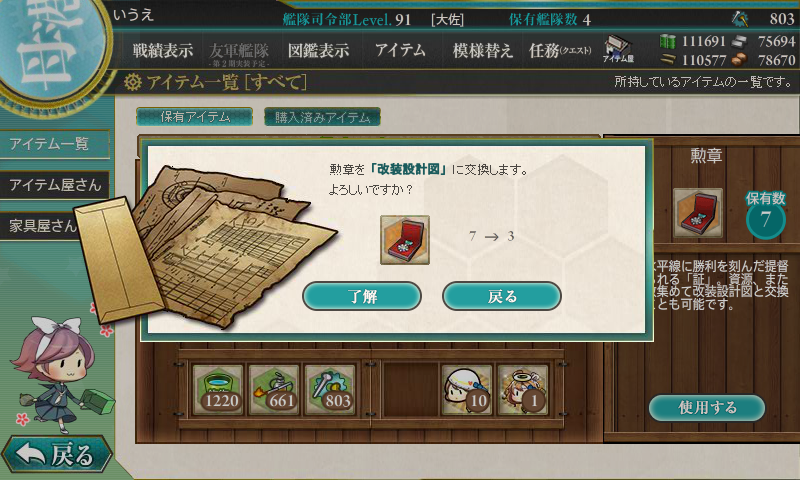Select the development material icon 803
800x480 pixels.
[330, 390]
